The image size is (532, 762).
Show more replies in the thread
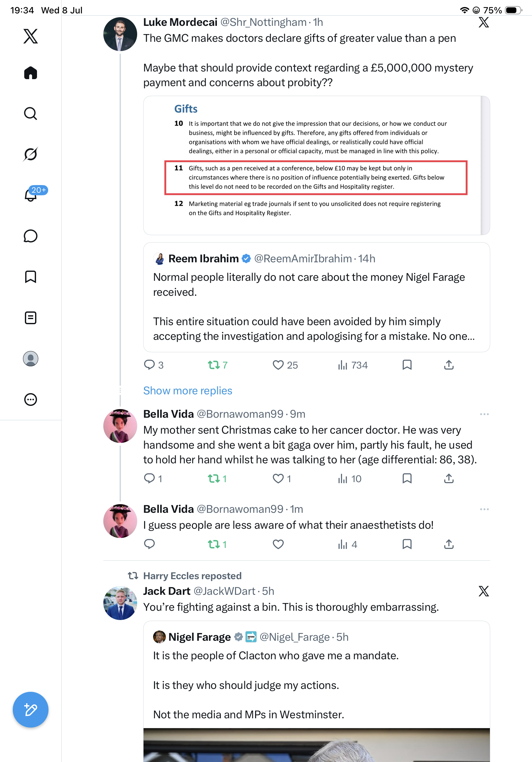(188, 391)
